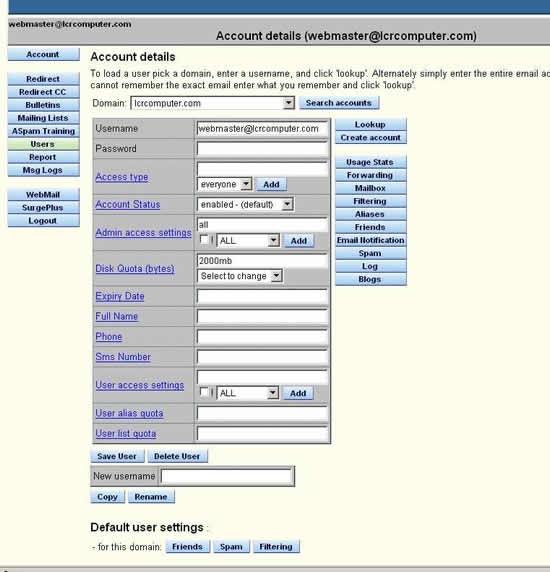
Task: Click the Create account button
Action: [x=371, y=138]
